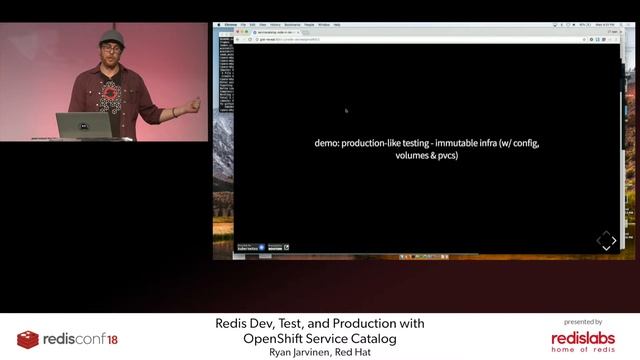This screenshot has height=360, width=640.
Task: Open Spotlight search in the menu bar
Action: point(621,25)
